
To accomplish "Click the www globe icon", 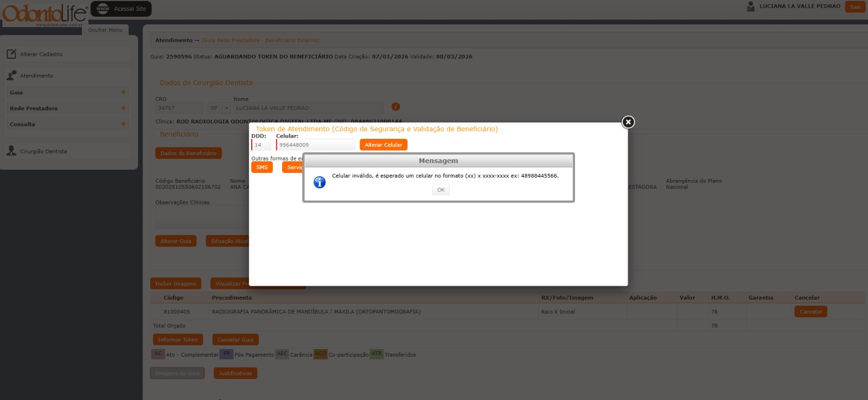I will click(103, 9).
